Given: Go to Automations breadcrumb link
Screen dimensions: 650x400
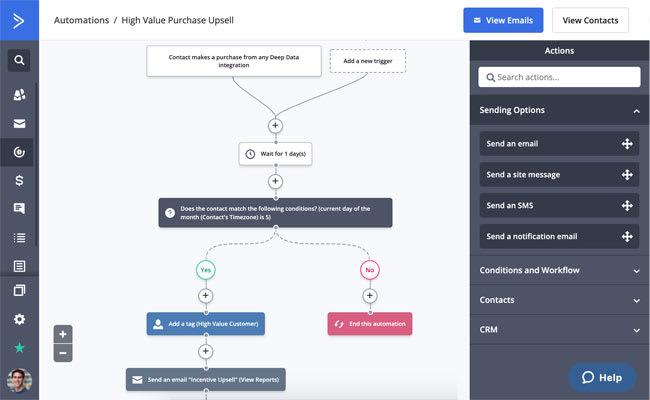Looking at the screenshot, I should click(82, 20).
